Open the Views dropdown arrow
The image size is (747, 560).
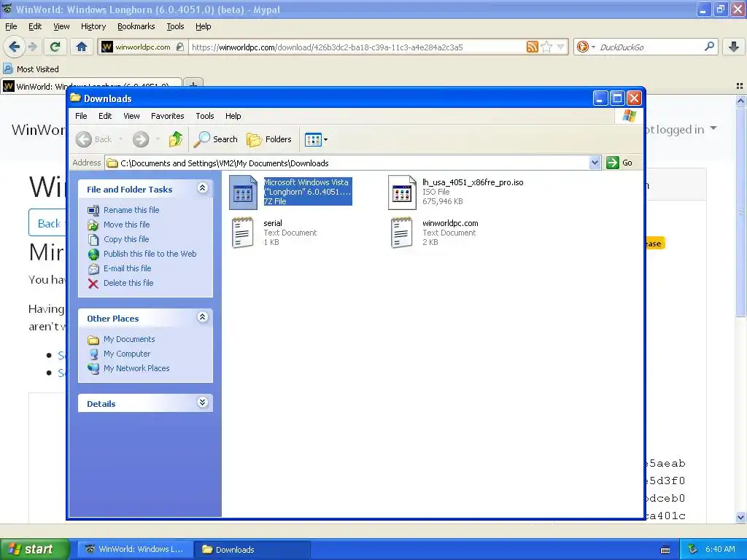[325, 139]
